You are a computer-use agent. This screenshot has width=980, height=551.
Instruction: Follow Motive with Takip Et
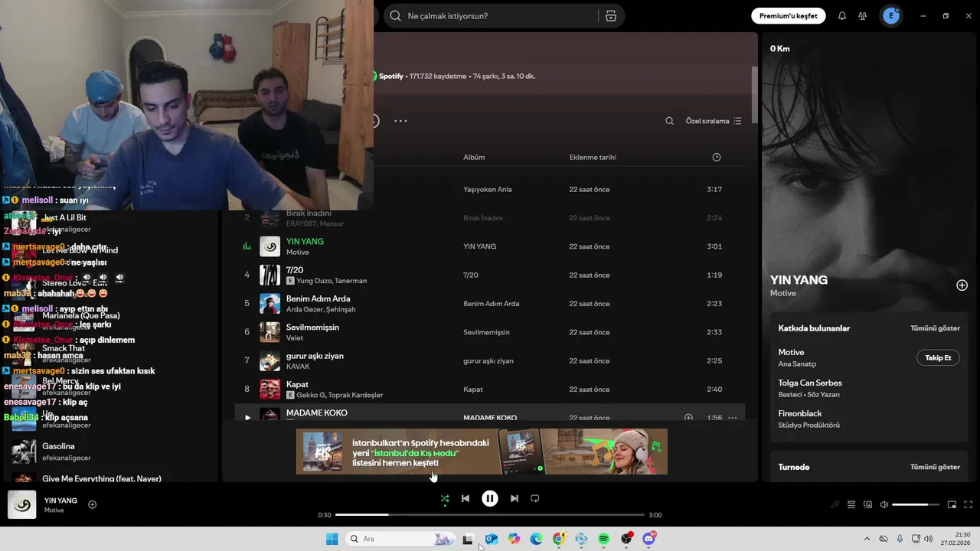click(x=938, y=357)
